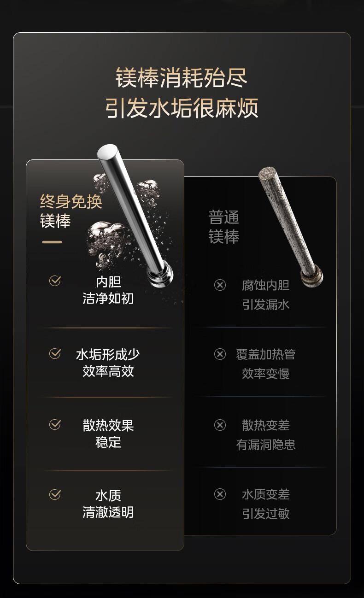
Task: Click the X icon beside 覆盖加热管
Action: click(x=220, y=354)
